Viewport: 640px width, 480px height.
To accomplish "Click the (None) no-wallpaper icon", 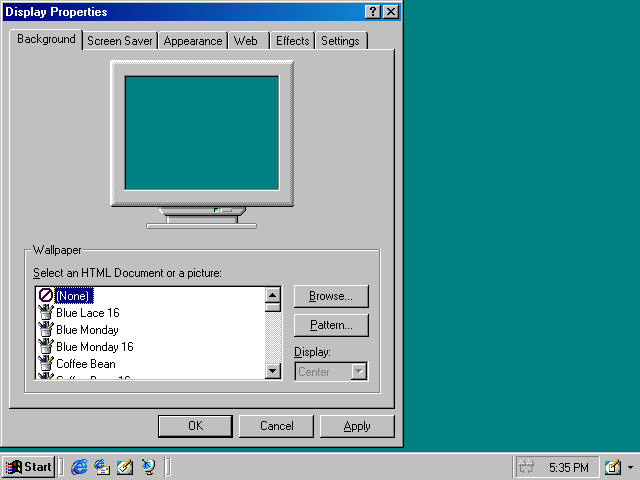I will click(x=45, y=295).
